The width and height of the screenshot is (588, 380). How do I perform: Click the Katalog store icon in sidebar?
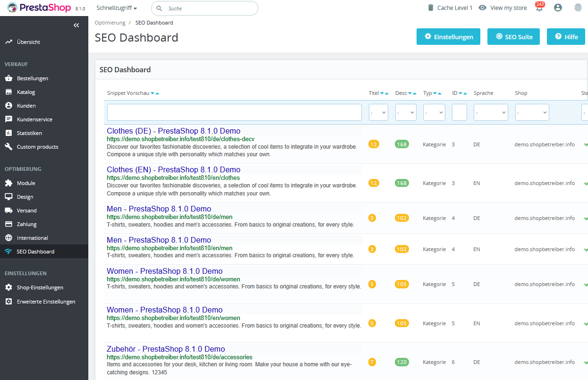point(9,92)
